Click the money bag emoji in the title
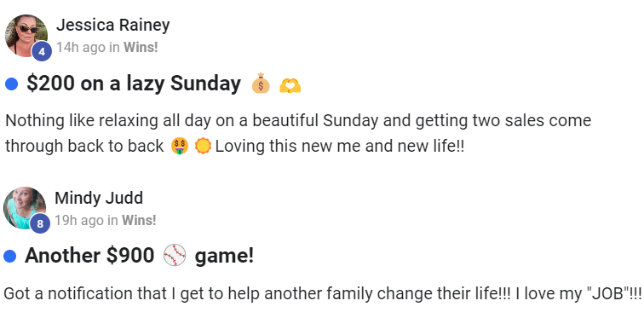This screenshot has height=318, width=644. 261,84
